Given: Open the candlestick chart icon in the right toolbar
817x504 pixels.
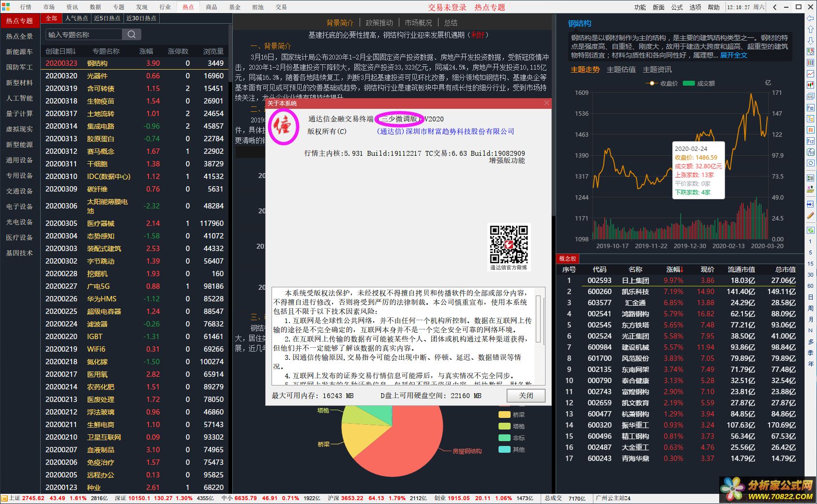Looking at the screenshot, I should click(x=810, y=85).
